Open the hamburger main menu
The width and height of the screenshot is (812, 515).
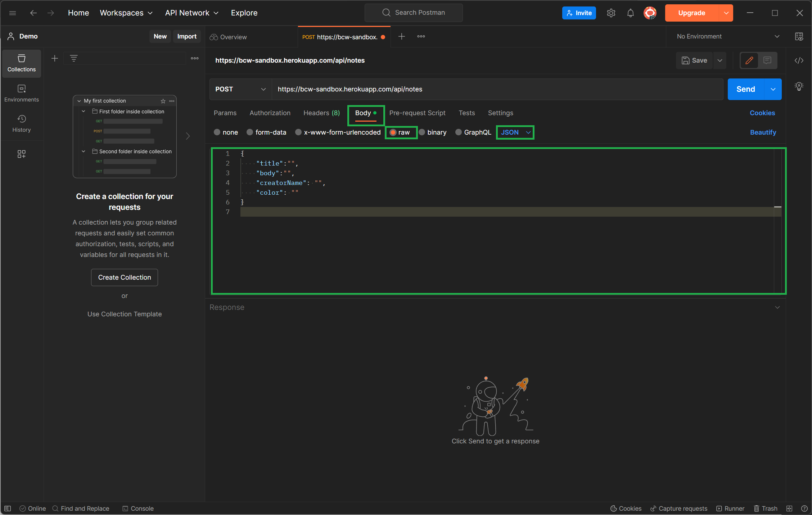pyautogui.click(x=13, y=13)
